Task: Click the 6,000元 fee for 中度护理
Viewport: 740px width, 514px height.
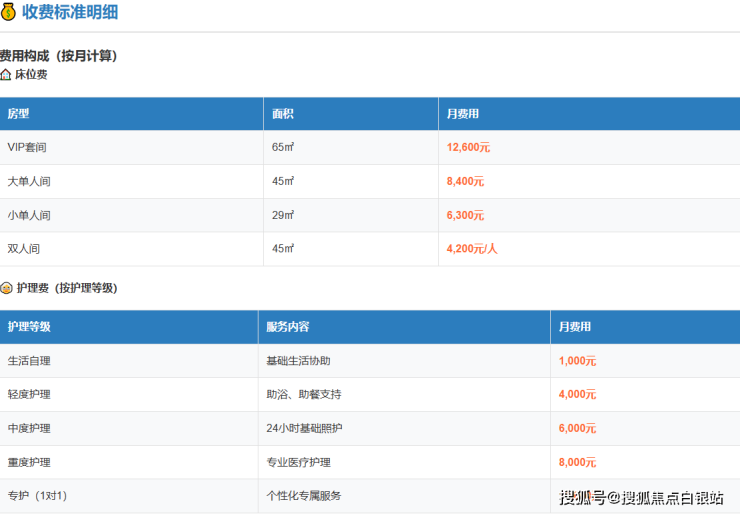Action: 577,429
